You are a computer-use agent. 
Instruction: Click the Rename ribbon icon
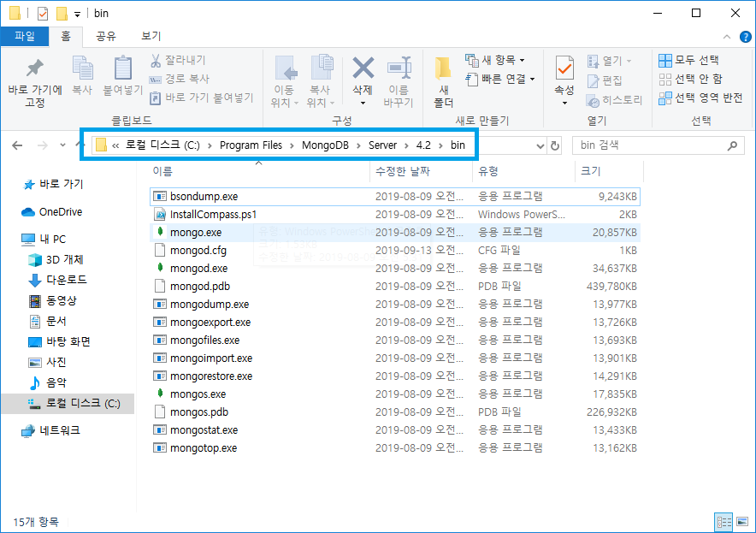(x=399, y=68)
